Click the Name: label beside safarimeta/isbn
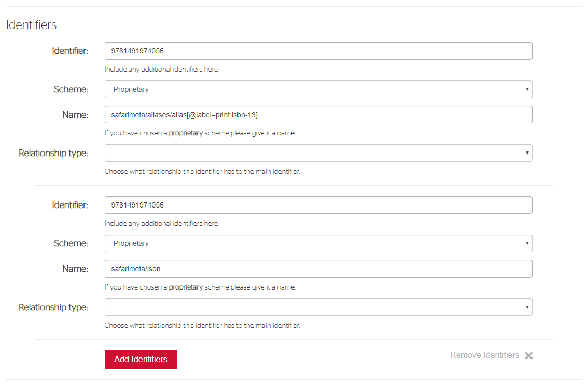The height and width of the screenshot is (386, 588). point(75,269)
